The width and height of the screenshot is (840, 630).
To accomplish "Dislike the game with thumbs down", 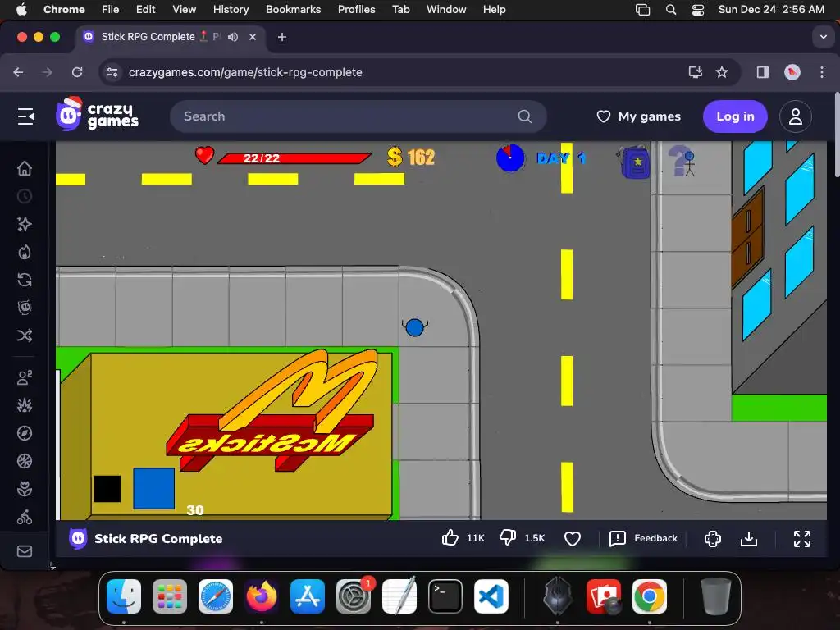I will (507, 538).
